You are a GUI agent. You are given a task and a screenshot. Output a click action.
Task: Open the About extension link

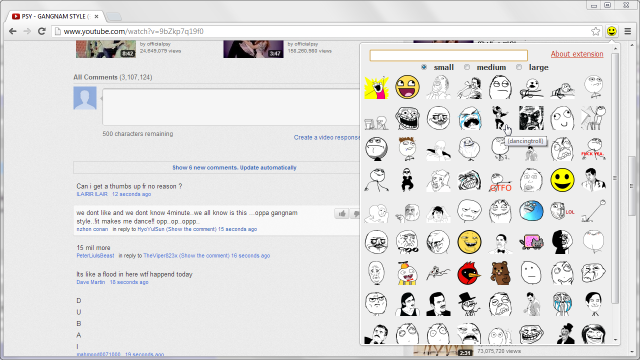577,54
